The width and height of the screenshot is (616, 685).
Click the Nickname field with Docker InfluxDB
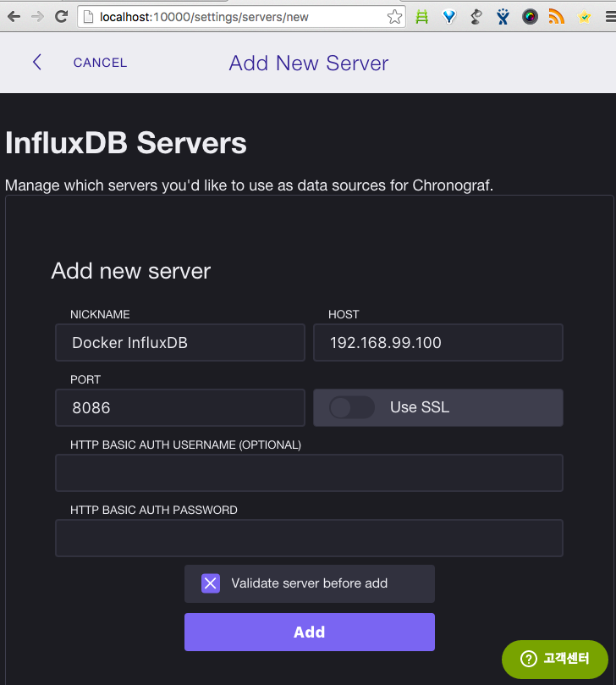(180, 342)
